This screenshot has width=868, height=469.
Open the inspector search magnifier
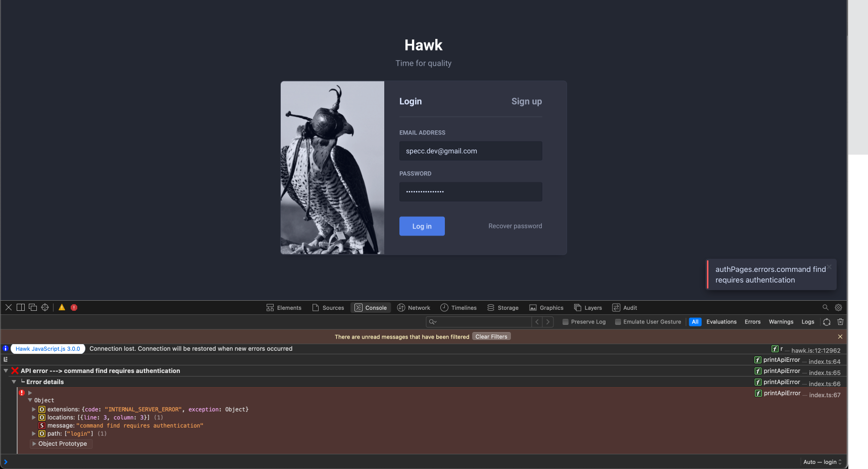pyautogui.click(x=825, y=307)
